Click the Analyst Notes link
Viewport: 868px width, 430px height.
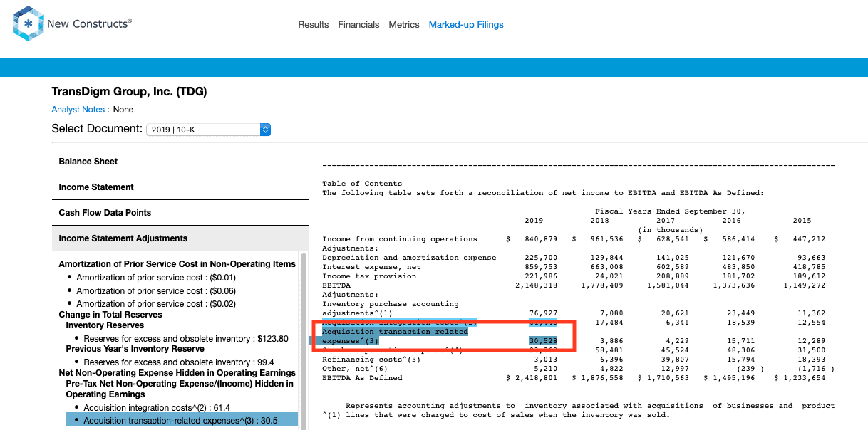pyautogui.click(x=78, y=110)
